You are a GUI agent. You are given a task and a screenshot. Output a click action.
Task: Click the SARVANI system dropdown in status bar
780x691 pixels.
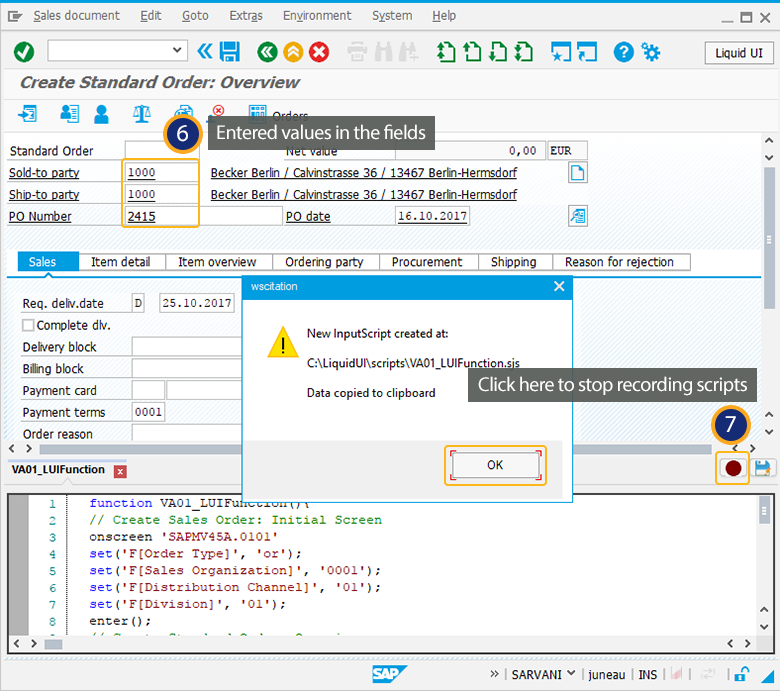pos(542,674)
